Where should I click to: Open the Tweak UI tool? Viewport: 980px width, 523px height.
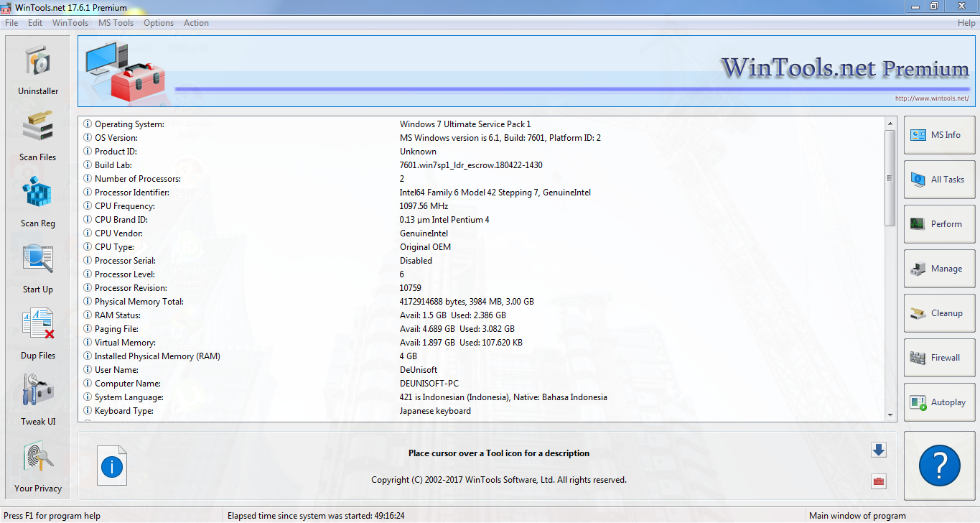[38, 400]
